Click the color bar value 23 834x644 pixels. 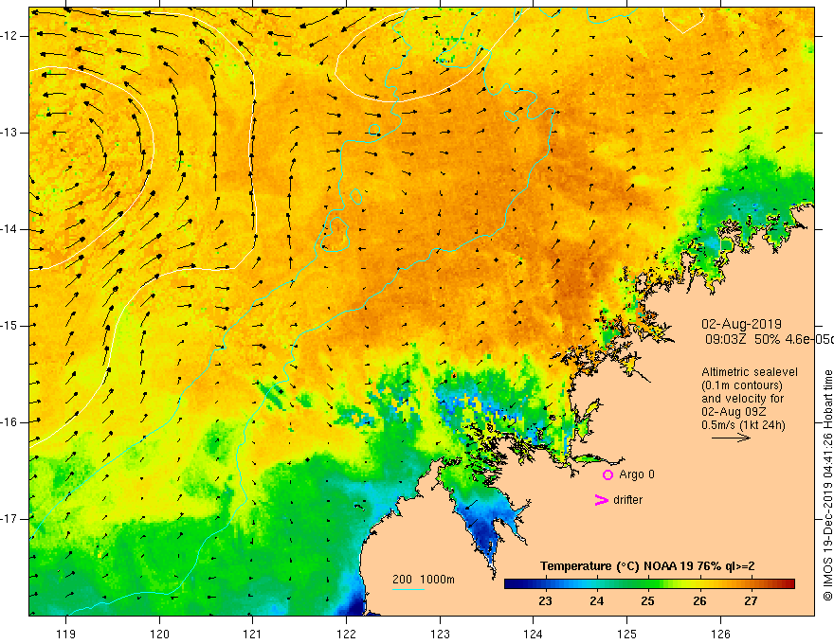tap(545, 601)
